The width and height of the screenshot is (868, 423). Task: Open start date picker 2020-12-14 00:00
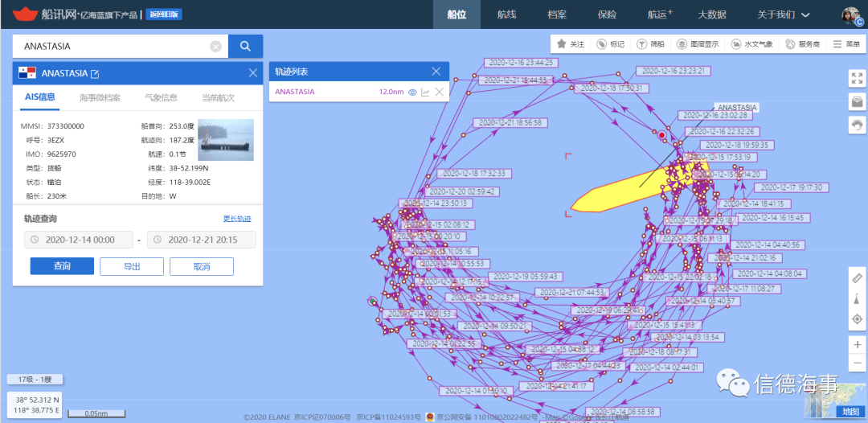tap(79, 240)
